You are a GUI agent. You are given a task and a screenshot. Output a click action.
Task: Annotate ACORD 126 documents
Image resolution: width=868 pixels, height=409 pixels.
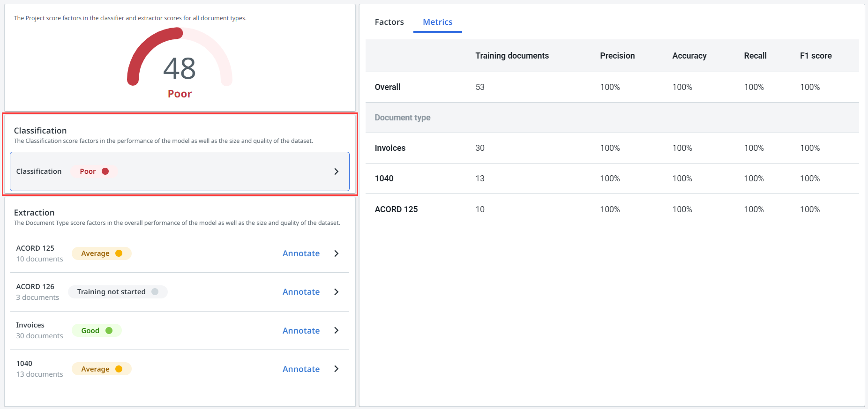[x=301, y=292]
